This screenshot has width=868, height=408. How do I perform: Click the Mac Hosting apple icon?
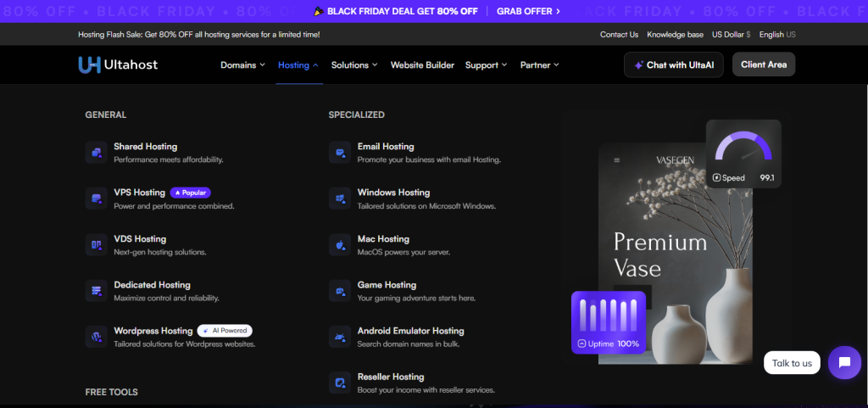pos(340,244)
